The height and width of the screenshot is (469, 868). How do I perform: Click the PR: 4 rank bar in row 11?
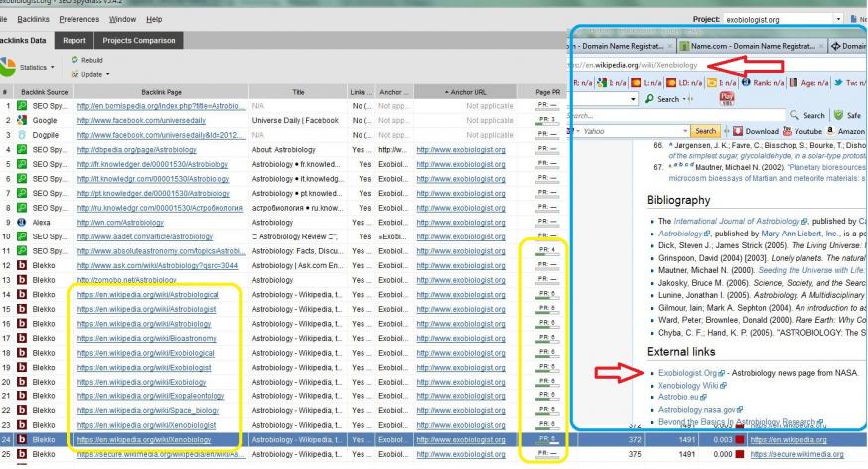(x=547, y=250)
